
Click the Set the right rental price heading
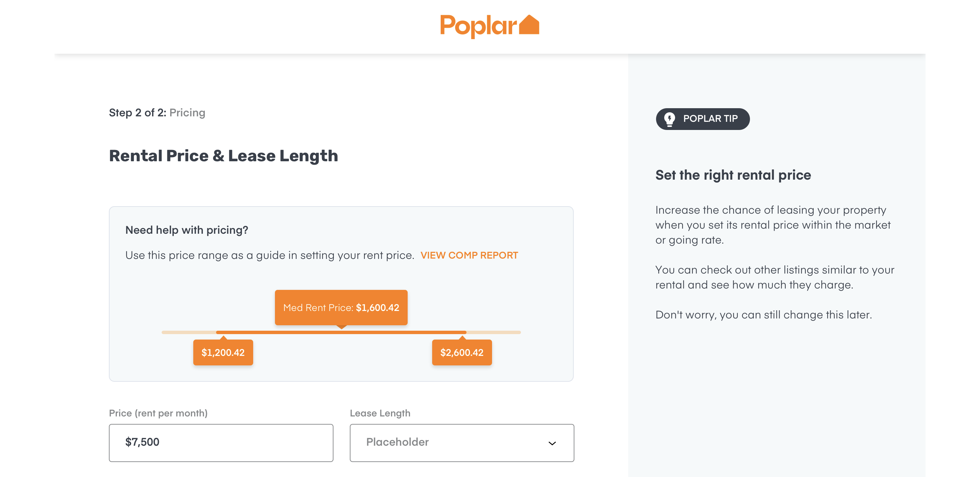click(733, 175)
